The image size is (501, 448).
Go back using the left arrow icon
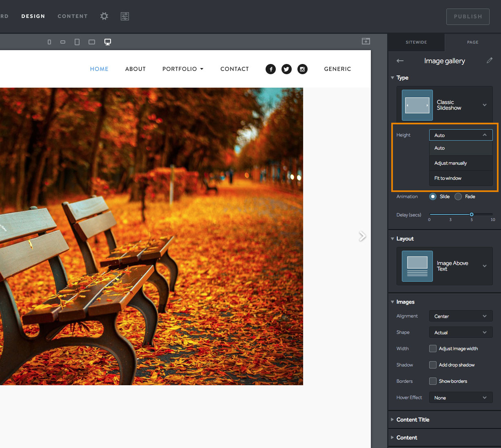click(x=400, y=61)
